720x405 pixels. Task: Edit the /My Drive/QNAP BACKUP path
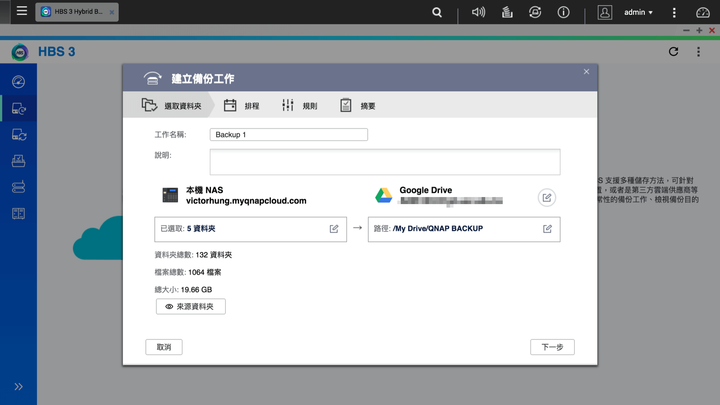click(547, 229)
